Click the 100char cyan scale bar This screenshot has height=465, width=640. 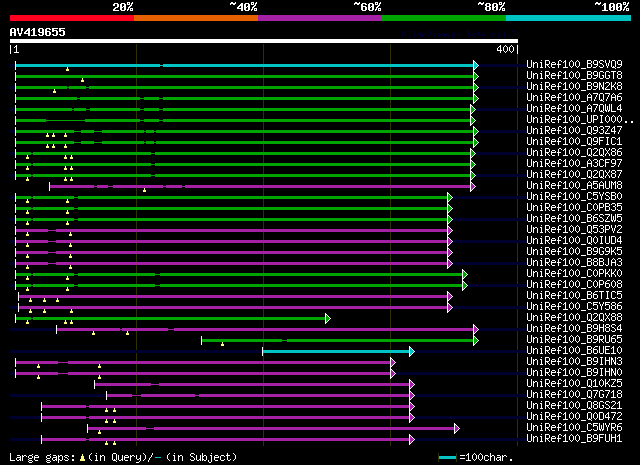(448, 458)
